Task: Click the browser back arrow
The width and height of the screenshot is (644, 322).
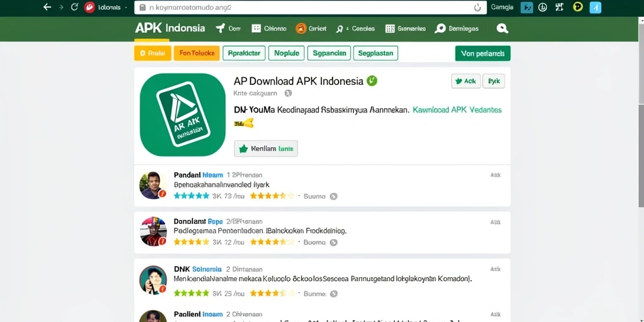Action: (47, 7)
